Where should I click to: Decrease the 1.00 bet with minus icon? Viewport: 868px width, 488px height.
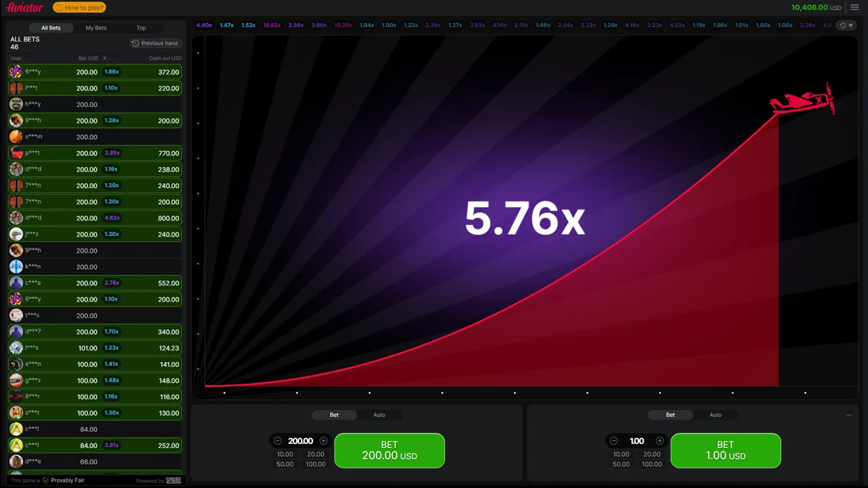click(614, 441)
